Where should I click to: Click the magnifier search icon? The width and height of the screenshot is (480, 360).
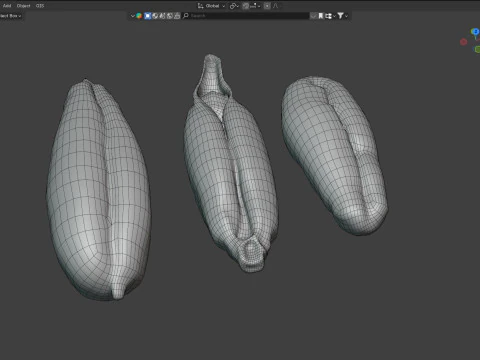(186, 15)
